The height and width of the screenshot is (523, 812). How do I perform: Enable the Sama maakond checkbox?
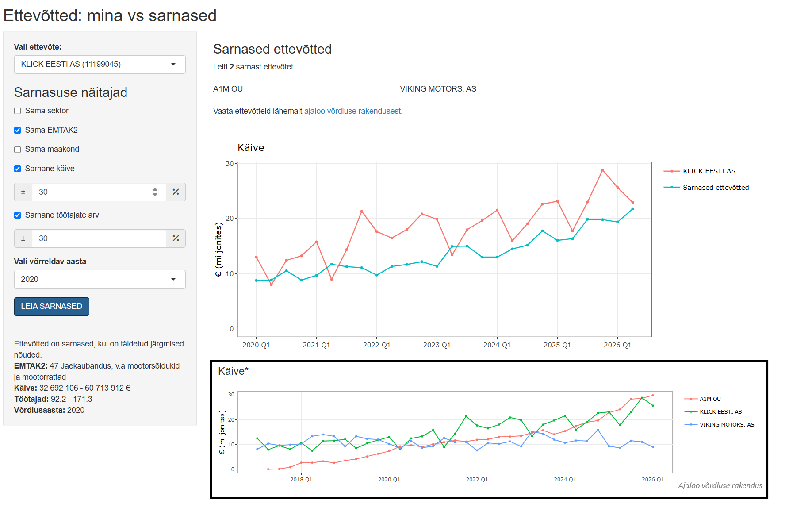click(18, 150)
